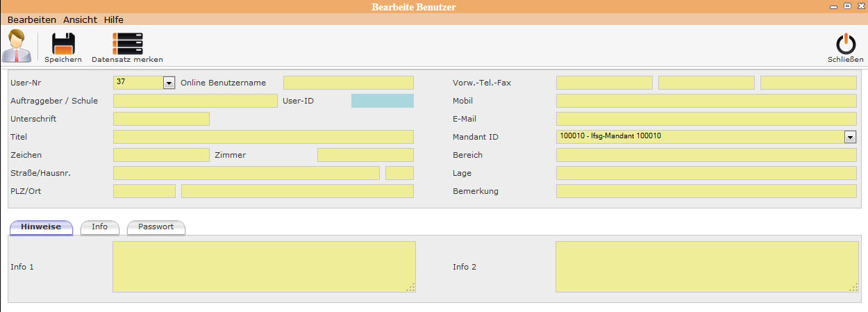Select the Hinweise tab
The height and width of the screenshot is (312, 868).
41,227
